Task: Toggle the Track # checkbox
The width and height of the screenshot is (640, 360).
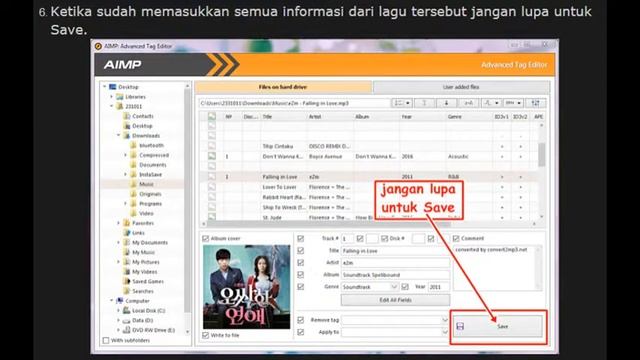Action: [301, 238]
